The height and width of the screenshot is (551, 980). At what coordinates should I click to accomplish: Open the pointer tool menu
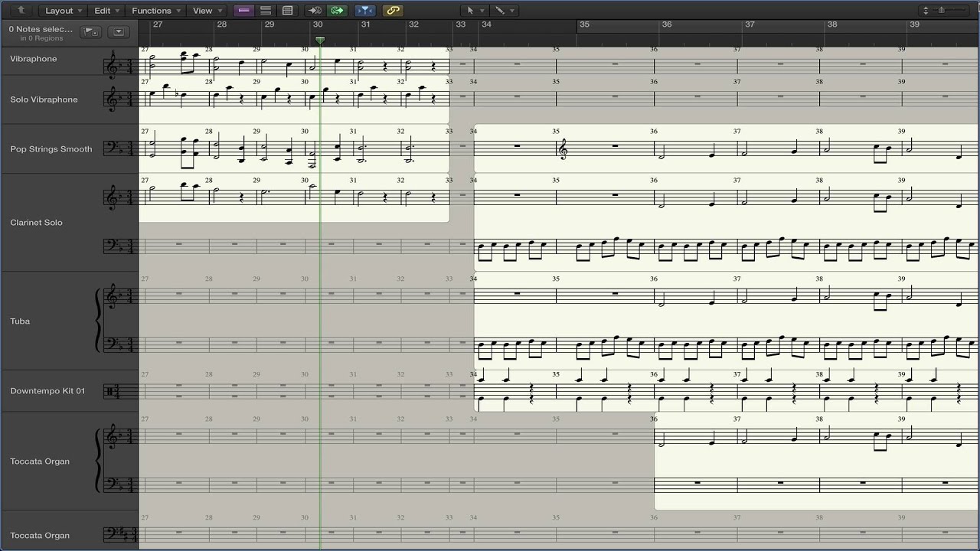click(x=475, y=11)
